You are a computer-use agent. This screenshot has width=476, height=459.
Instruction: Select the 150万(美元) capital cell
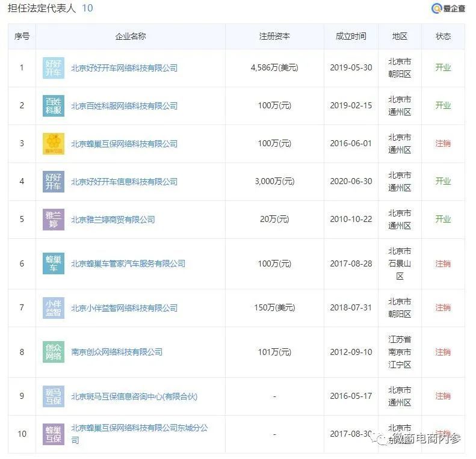tap(274, 307)
